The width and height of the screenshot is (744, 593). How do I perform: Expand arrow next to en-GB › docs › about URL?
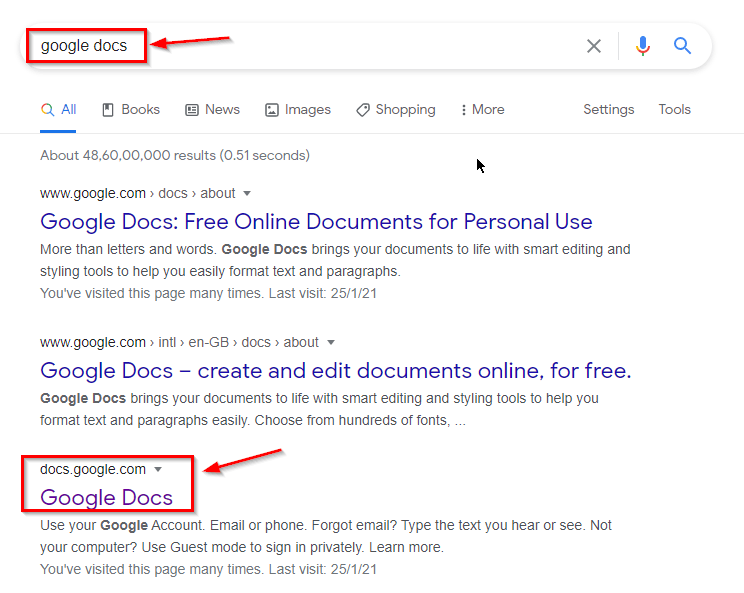pyautogui.click(x=331, y=343)
